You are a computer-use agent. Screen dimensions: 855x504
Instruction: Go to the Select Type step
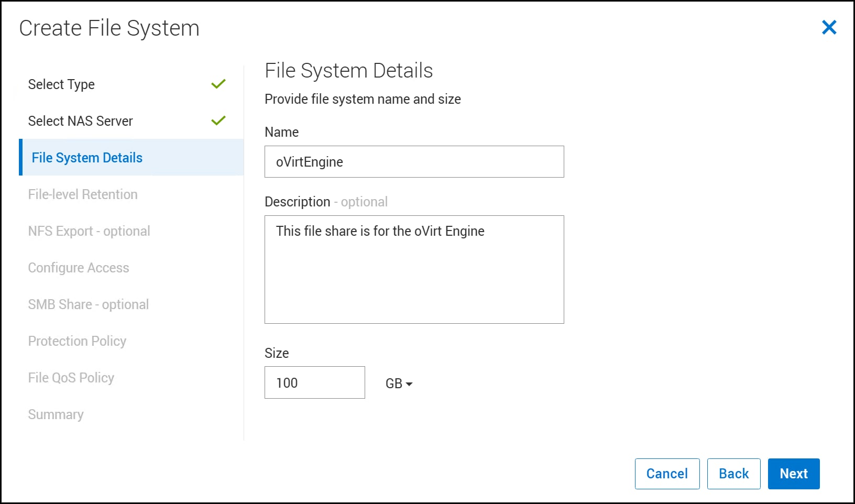[61, 84]
